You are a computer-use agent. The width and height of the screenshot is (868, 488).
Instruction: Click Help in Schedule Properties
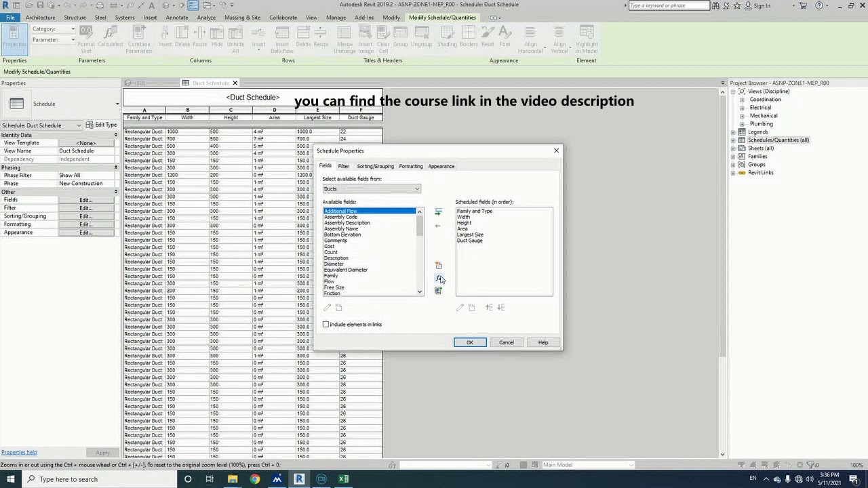(x=543, y=342)
